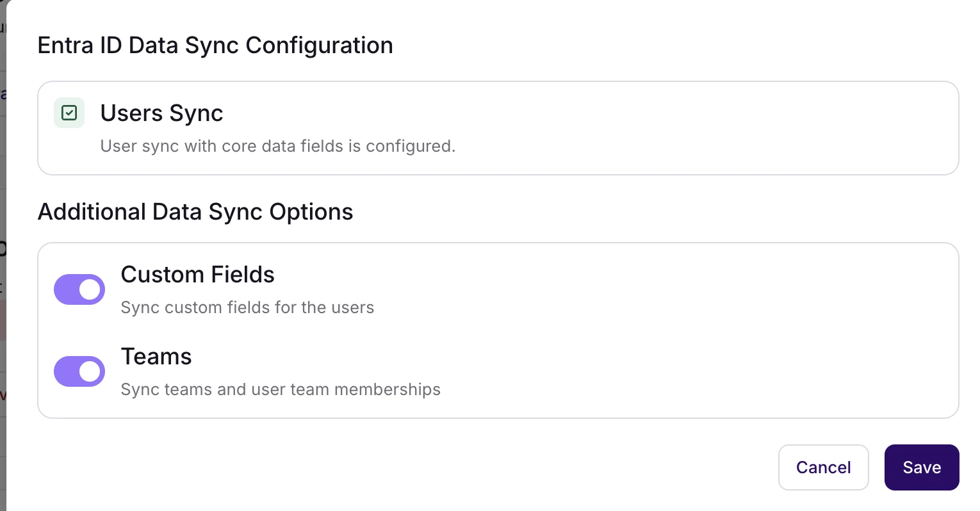Click the white knob of Custom Fields switch
This screenshot has height=511, width=980.
91,289
